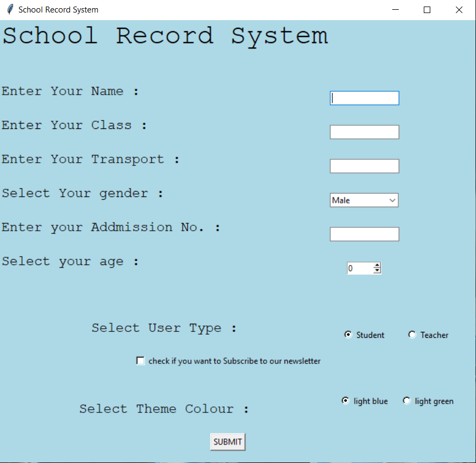Click inside the Class entry field
This screenshot has height=463, width=476.
pyautogui.click(x=364, y=132)
